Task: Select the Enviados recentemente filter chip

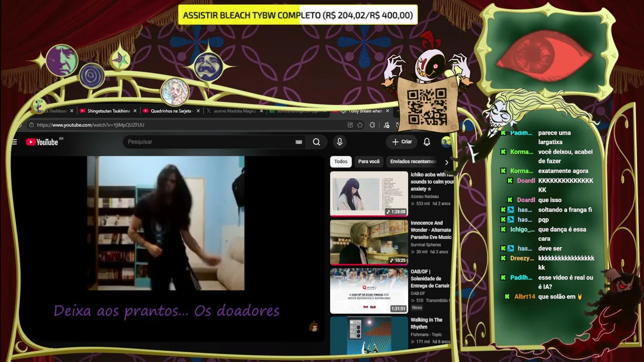Action: [413, 161]
